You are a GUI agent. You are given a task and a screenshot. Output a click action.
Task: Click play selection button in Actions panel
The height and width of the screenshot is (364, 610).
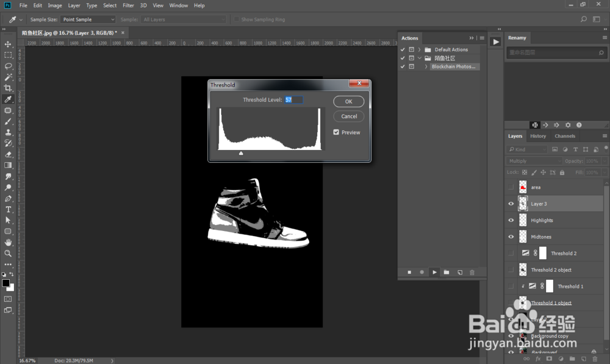tap(434, 273)
